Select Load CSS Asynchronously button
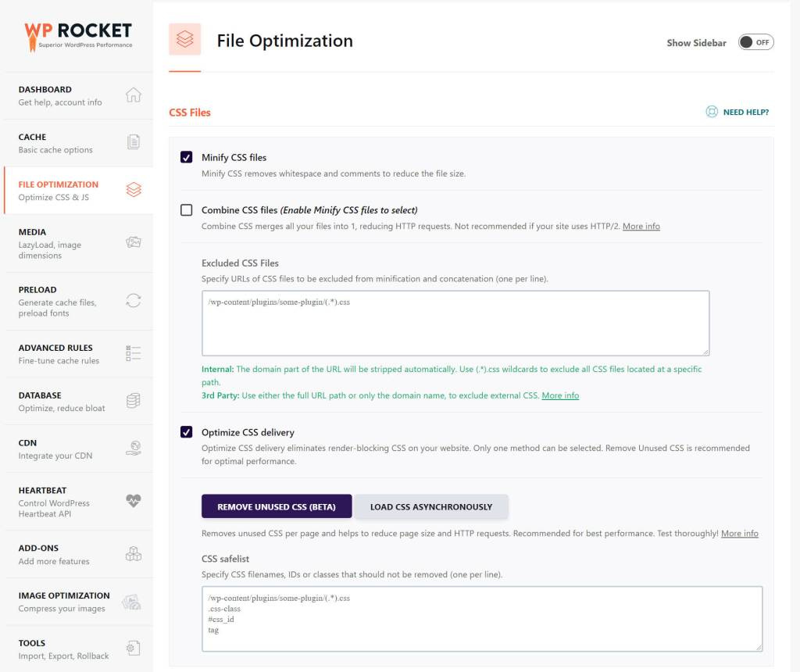Image resolution: width=800 pixels, height=672 pixels. (431, 506)
